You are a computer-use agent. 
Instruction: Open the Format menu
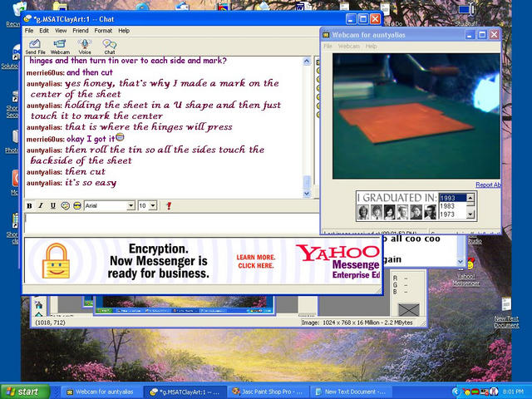103,31
